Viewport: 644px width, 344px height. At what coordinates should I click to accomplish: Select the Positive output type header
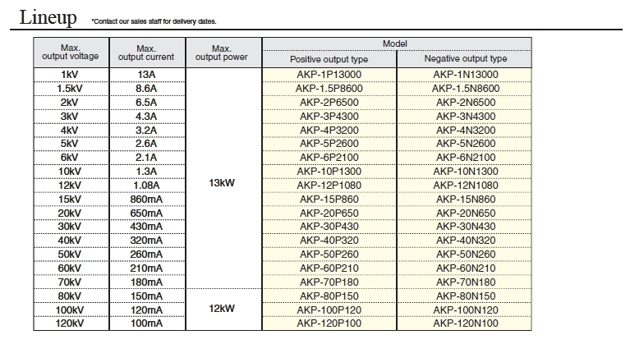click(329, 59)
